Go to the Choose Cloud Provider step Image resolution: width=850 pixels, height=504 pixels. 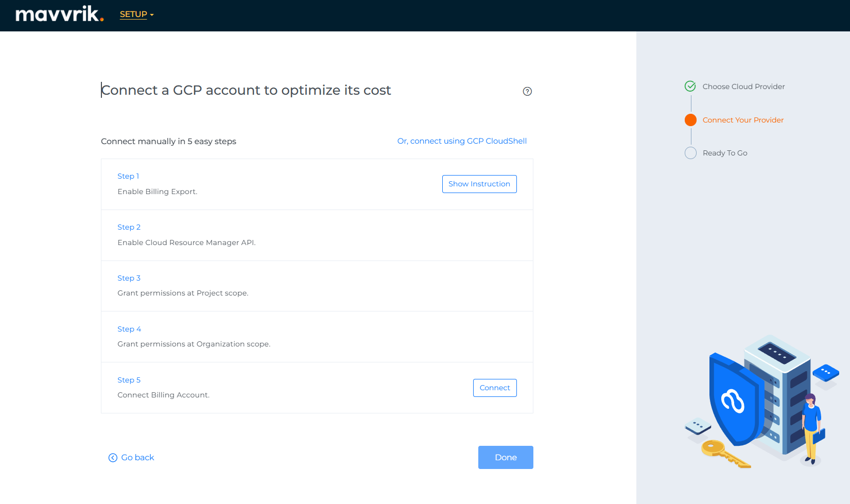743,86
